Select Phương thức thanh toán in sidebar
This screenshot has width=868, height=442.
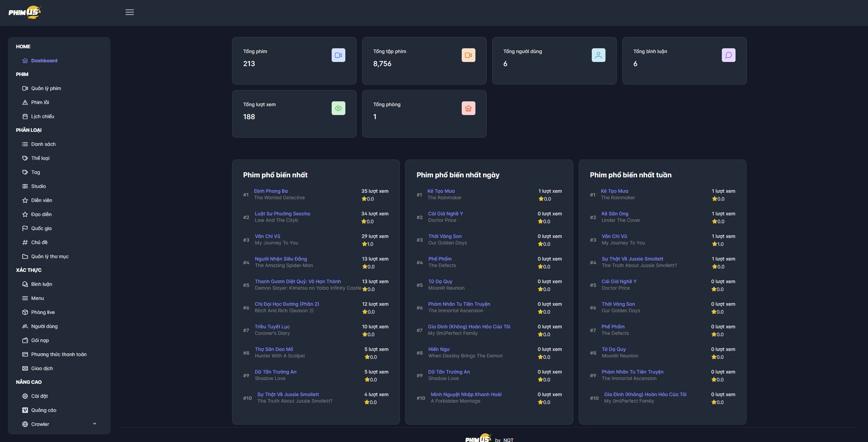[59, 354]
